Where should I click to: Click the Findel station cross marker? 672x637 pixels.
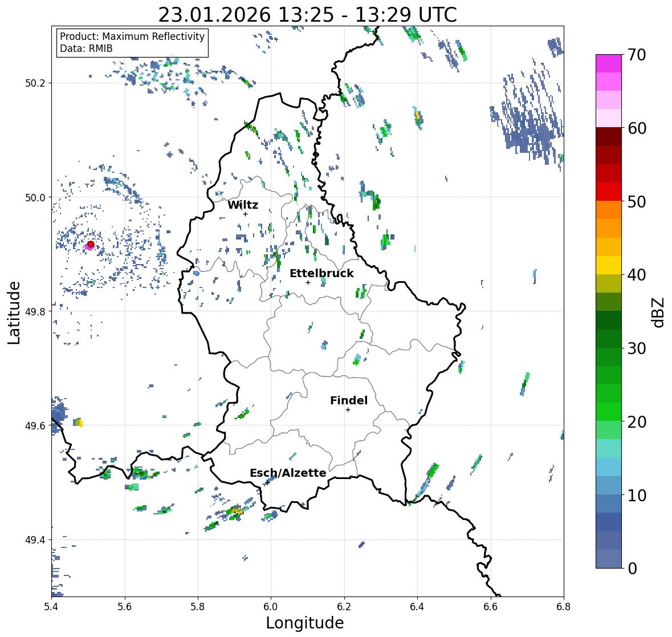pyautogui.click(x=348, y=410)
